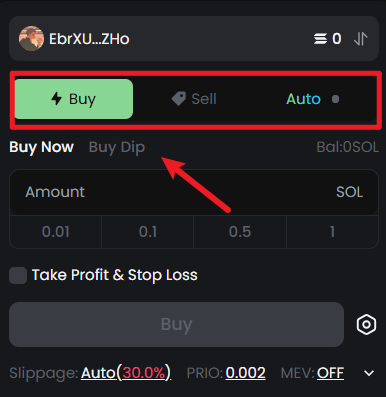Click the large gray Buy button
Image resolution: width=386 pixels, height=397 pixels.
[176, 324]
